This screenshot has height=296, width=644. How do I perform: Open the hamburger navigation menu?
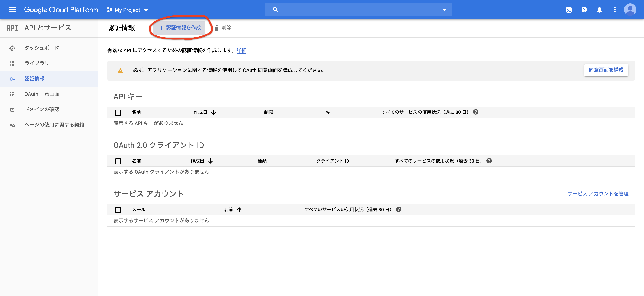[12, 10]
